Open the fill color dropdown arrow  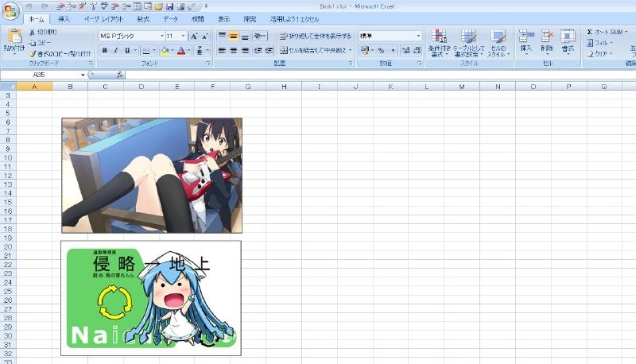point(173,50)
